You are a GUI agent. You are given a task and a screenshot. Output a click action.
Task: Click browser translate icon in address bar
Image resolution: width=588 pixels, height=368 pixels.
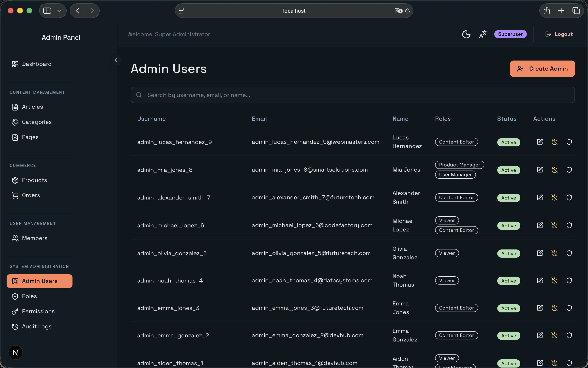[x=398, y=11]
